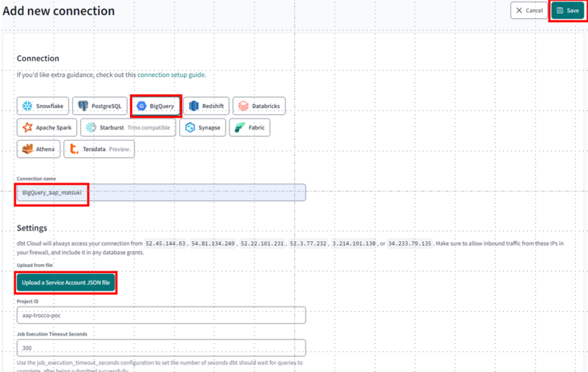The height and width of the screenshot is (372, 588).
Task: Click the X icon on Cancel
Action: [519, 10]
